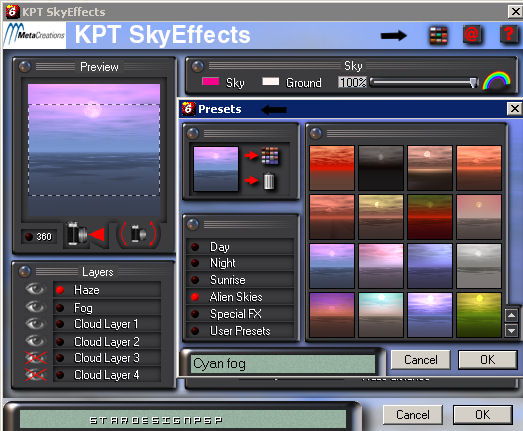Click Cancel in KPT SkyEffects main window
Image resolution: width=523 pixels, height=431 pixels.
tap(413, 415)
